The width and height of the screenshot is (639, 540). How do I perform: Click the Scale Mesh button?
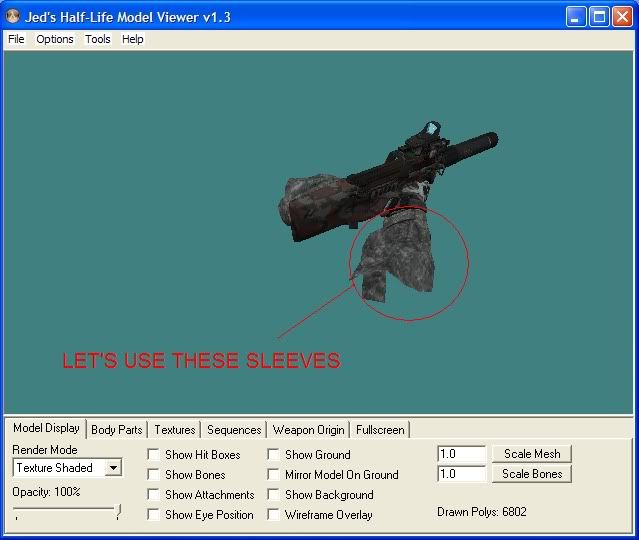pos(532,454)
